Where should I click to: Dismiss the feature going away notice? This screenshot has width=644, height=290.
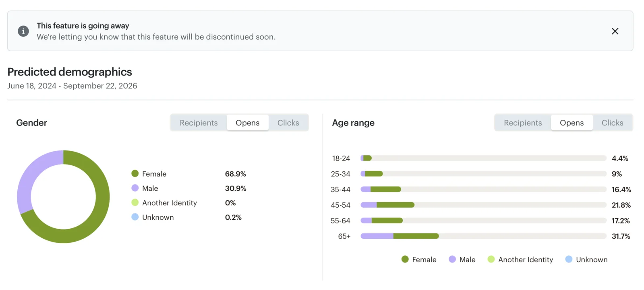(x=615, y=31)
